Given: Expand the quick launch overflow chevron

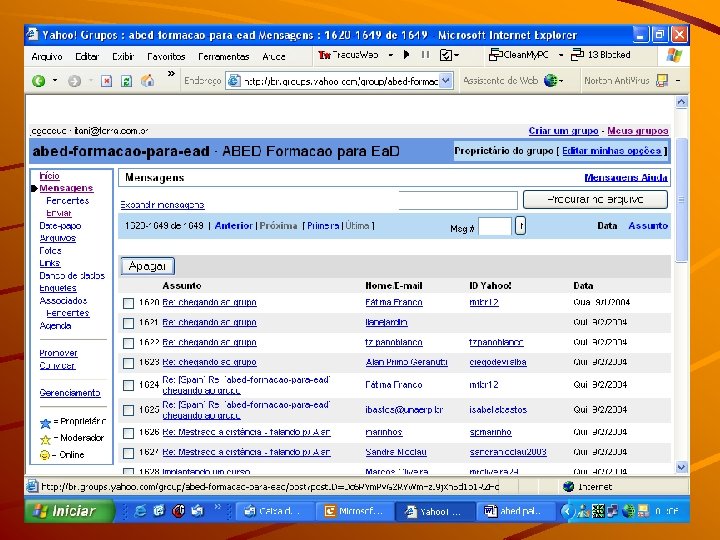Looking at the screenshot, I should click(218, 506).
